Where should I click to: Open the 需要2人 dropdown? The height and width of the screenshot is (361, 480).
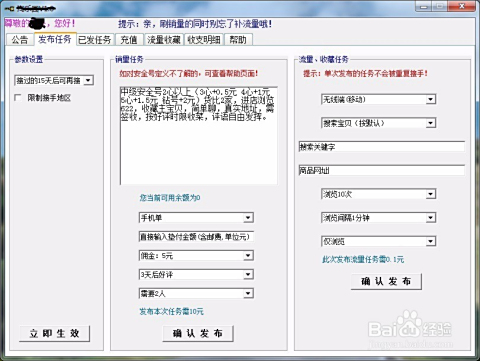click(x=248, y=293)
